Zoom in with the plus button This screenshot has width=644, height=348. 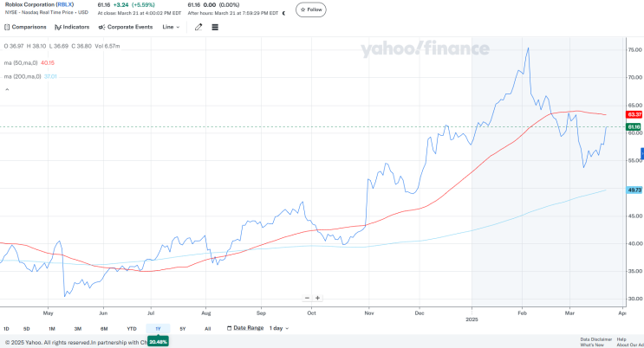click(x=317, y=298)
